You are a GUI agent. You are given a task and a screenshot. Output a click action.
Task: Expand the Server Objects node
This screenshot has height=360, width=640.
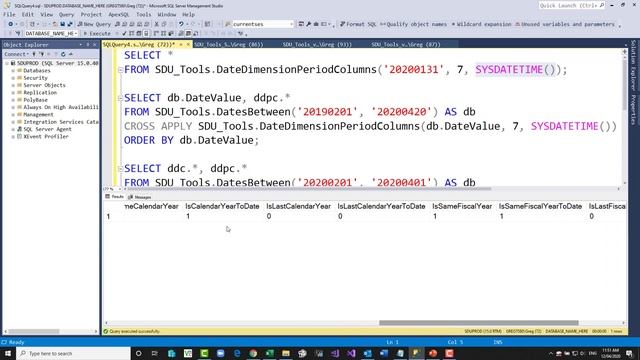pos(13,85)
